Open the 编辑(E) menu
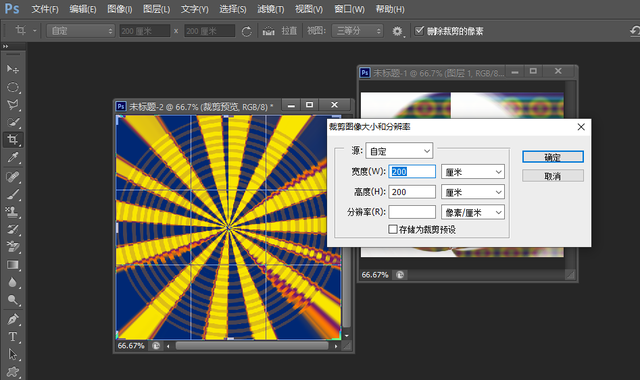640x380 pixels. [x=83, y=9]
